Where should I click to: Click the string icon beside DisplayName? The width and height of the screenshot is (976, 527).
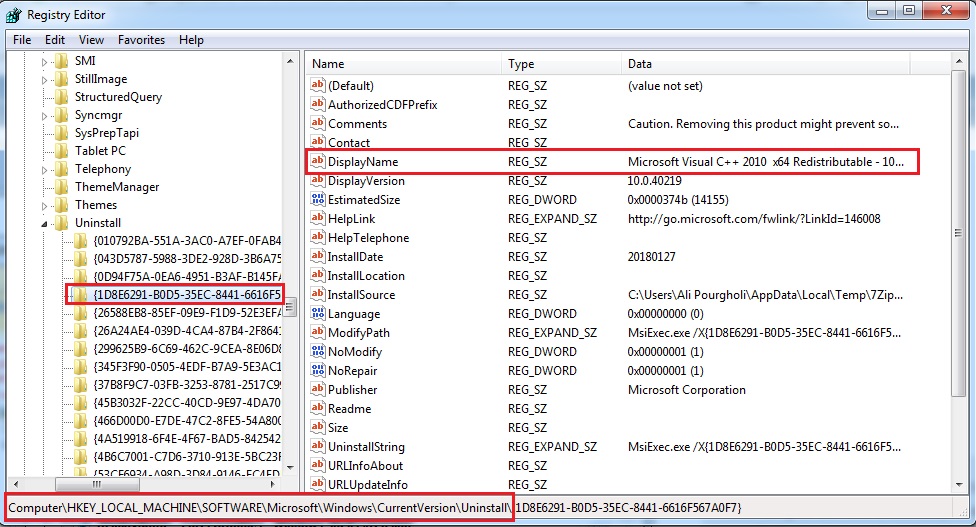318,162
